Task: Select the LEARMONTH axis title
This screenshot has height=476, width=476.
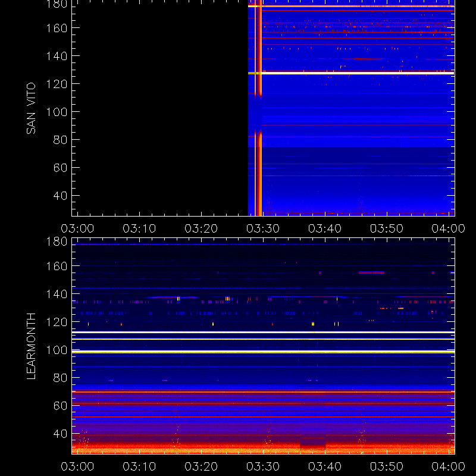Action: point(31,346)
